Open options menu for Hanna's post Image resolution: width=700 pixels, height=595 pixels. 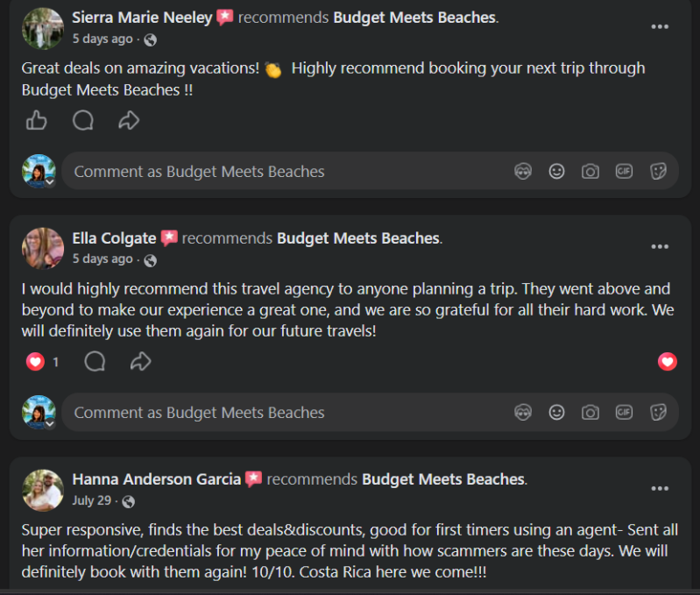660,488
